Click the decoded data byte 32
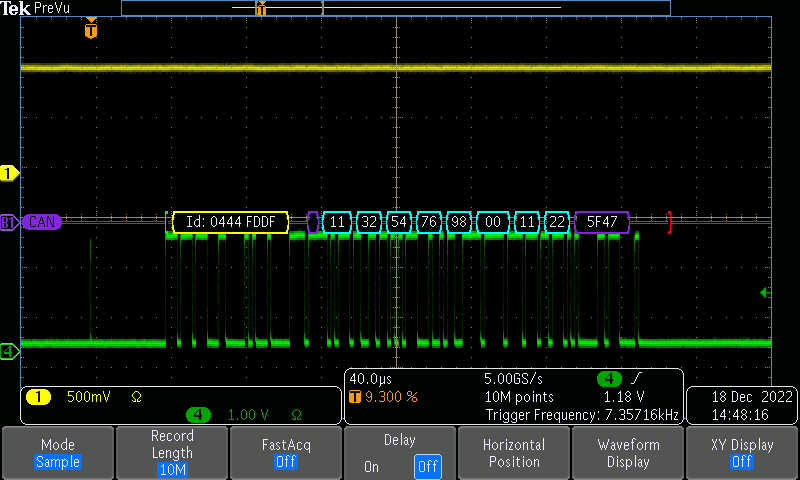This screenshot has width=800, height=480. click(369, 222)
